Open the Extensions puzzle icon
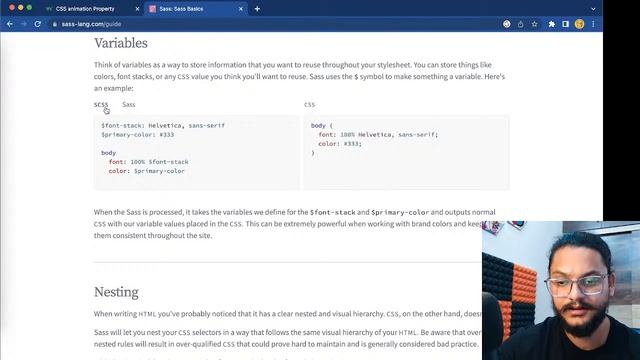The image size is (640, 360). (551, 24)
